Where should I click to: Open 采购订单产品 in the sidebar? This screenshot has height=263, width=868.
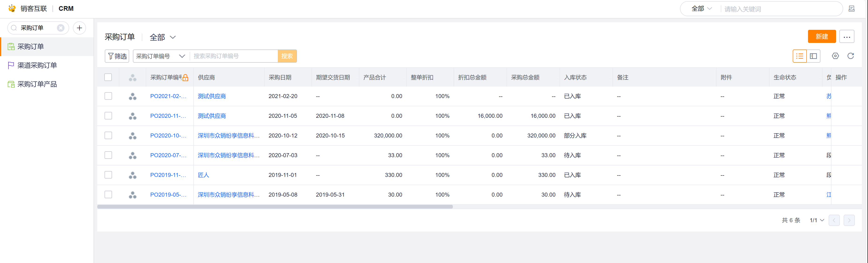click(x=37, y=84)
